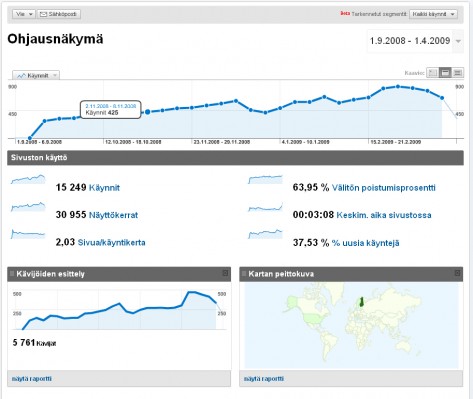
Task: Click the Käynnit 425 tooltip box
Action: [x=110, y=109]
